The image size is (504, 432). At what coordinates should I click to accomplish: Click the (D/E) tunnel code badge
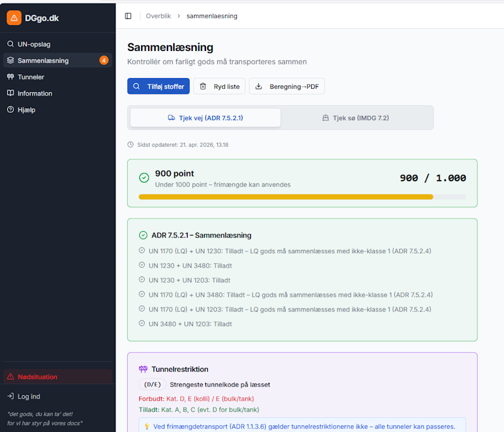point(152,384)
